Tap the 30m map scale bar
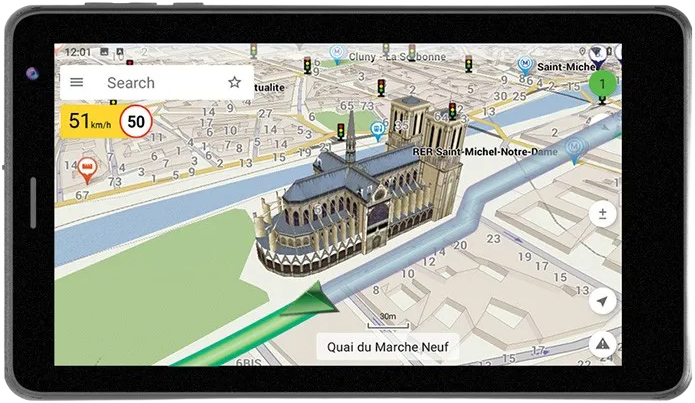The width and height of the screenshot is (695, 403). point(387,321)
